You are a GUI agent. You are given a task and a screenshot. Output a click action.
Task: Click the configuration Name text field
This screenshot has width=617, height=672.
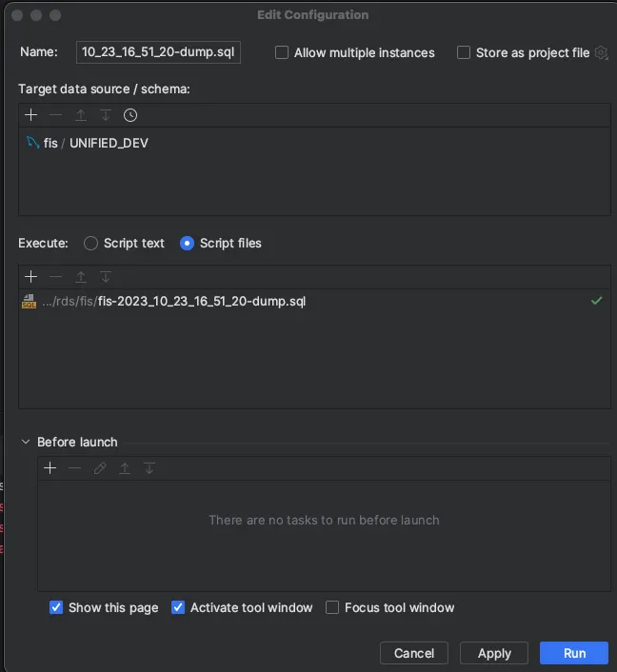(x=158, y=53)
